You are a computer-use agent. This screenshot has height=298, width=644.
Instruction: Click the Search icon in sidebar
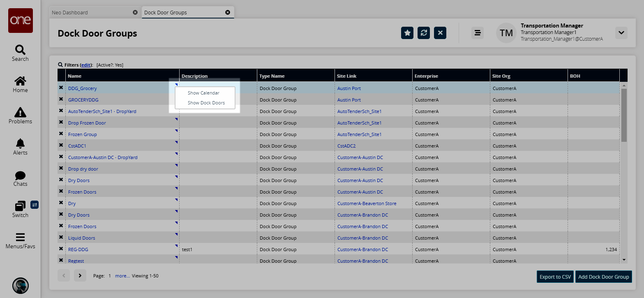pyautogui.click(x=20, y=50)
